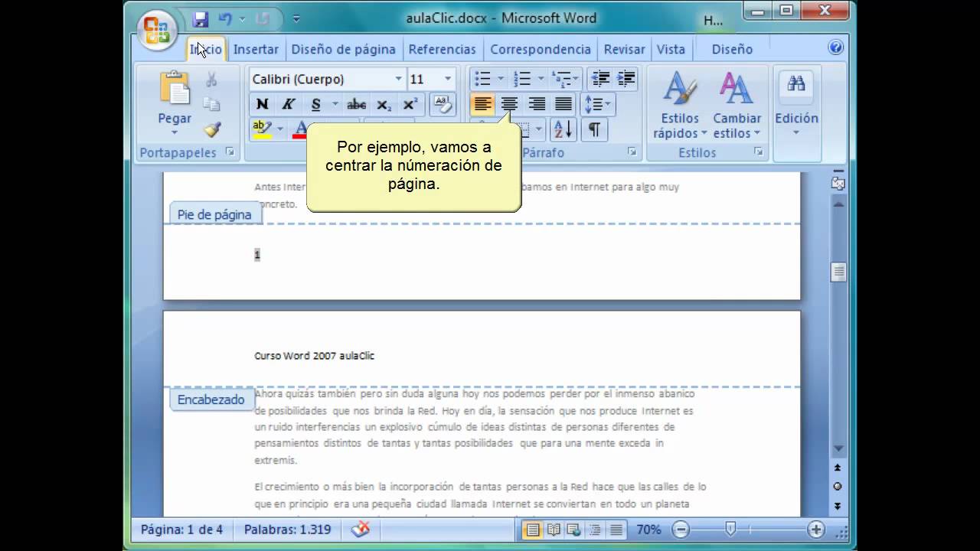Open the Edición group menu

pyautogui.click(x=796, y=105)
